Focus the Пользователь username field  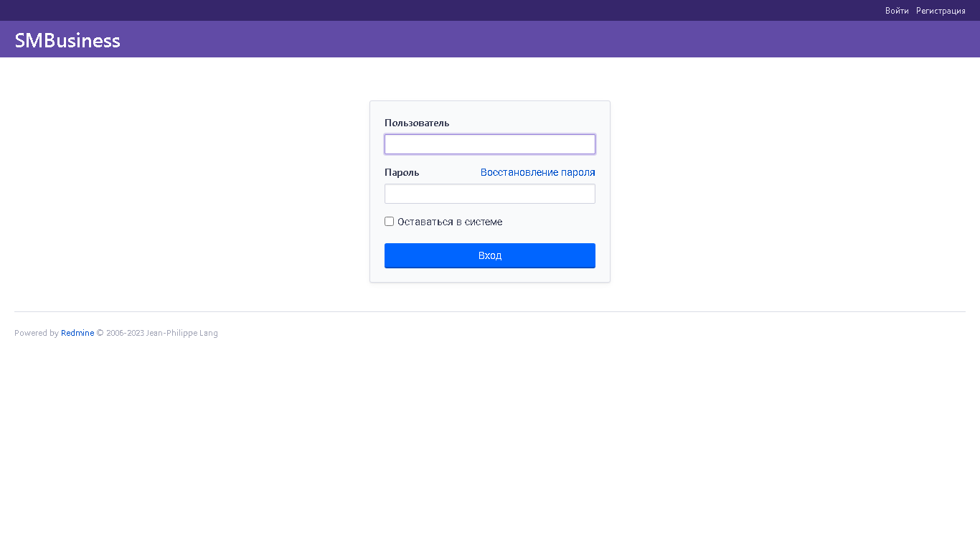tap(490, 144)
